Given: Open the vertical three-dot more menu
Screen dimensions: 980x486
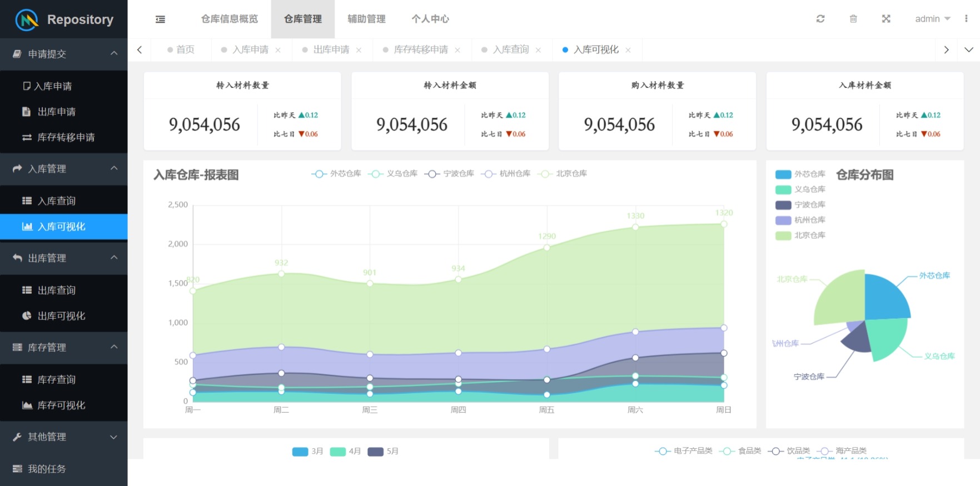Looking at the screenshot, I should pyautogui.click(x=966, y=19).
